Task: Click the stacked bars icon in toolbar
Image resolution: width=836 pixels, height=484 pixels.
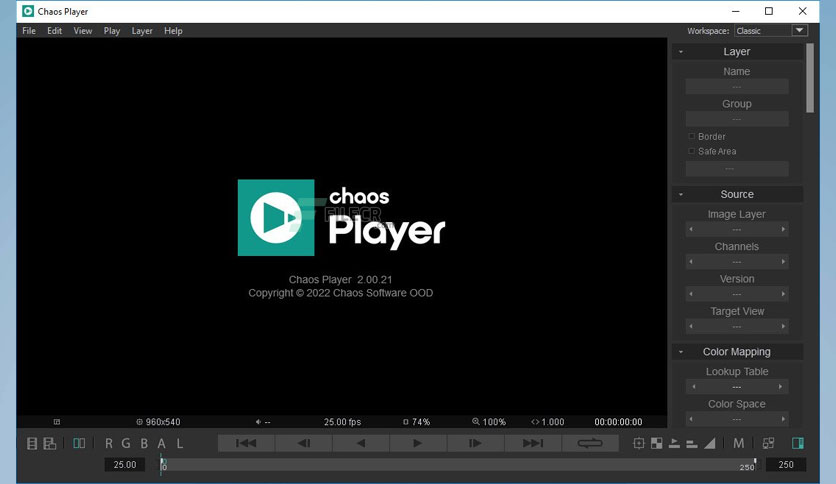Action: [x=692, y=443]
